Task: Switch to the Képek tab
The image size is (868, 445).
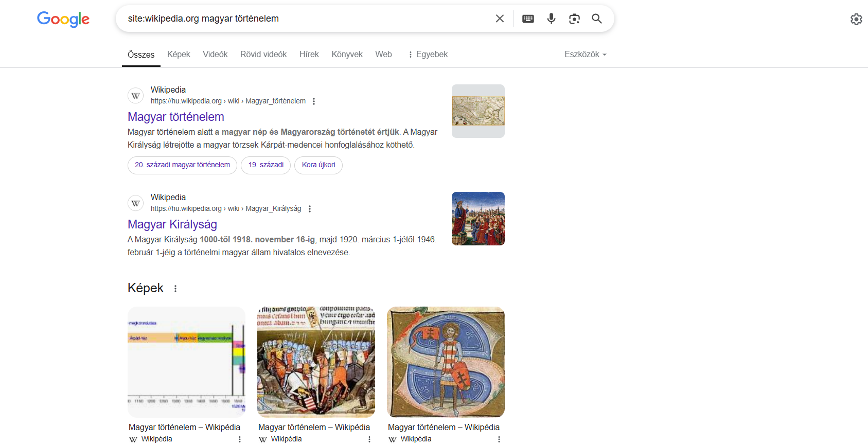Action: coord(179,54)
